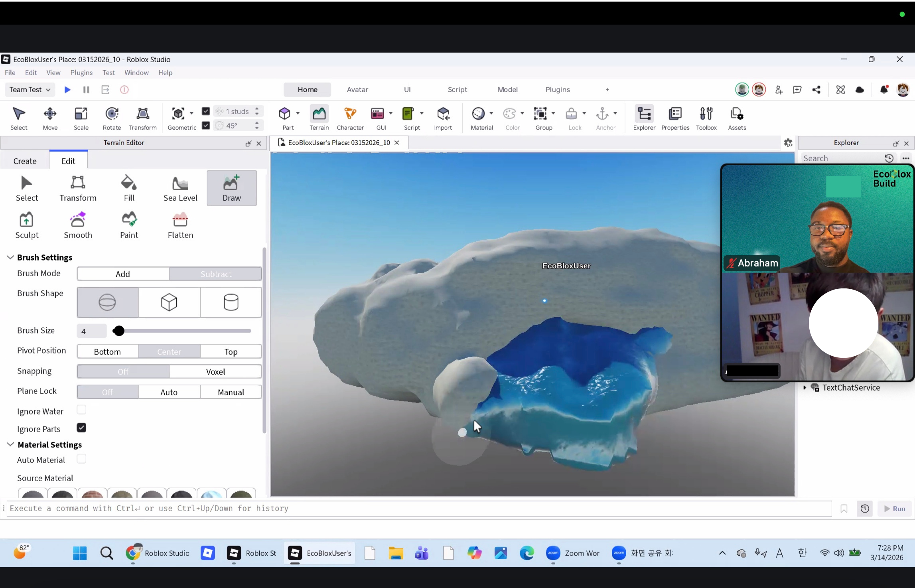Open the Geometric mode dropdown arrow
Image resolution: width=915 pixels, height=588 pixels.
click(191, 113)
